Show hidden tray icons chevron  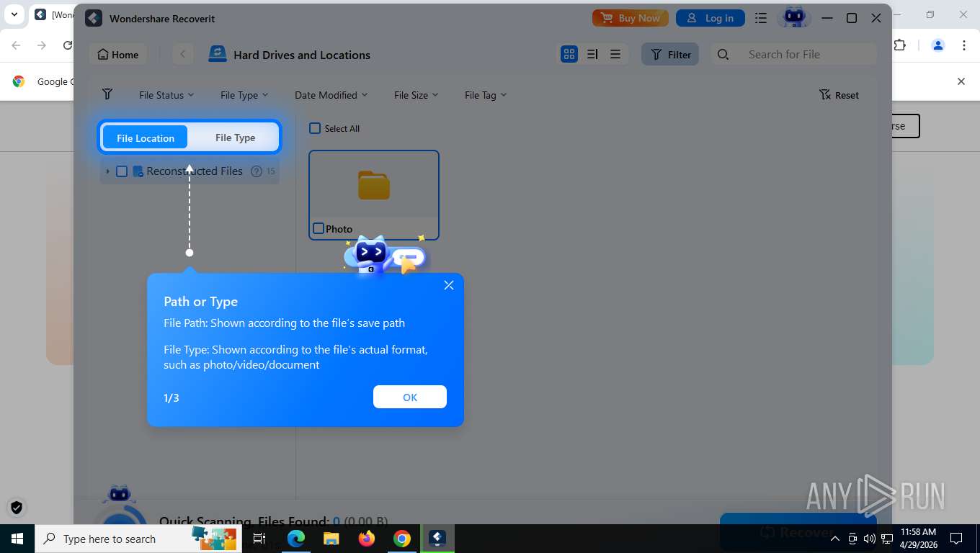pos(835,539)
